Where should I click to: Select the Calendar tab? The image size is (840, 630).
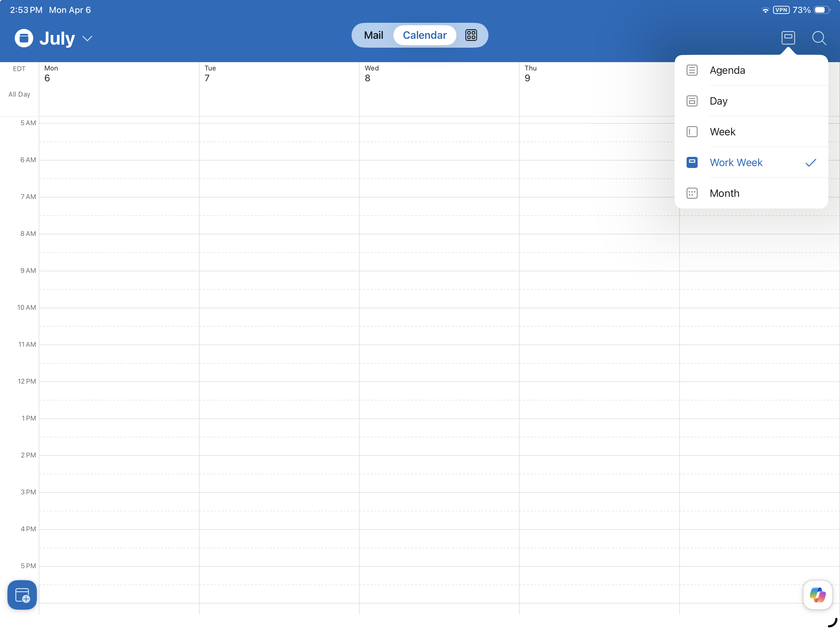(425, 35)
